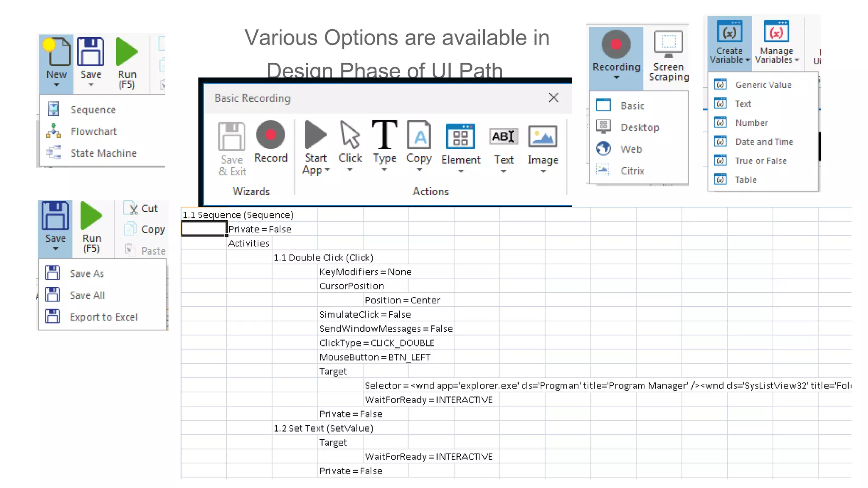The width and height of the screenshot is (868, 488).
Task: Click the Recording red dot icon
Action: (616, 44)
